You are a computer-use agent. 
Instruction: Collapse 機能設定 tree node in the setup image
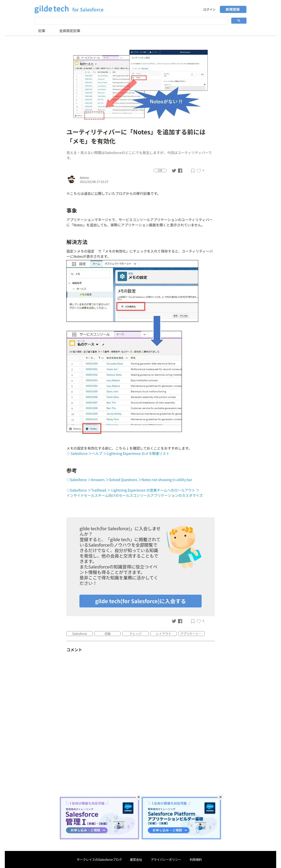tap(70, 283)
